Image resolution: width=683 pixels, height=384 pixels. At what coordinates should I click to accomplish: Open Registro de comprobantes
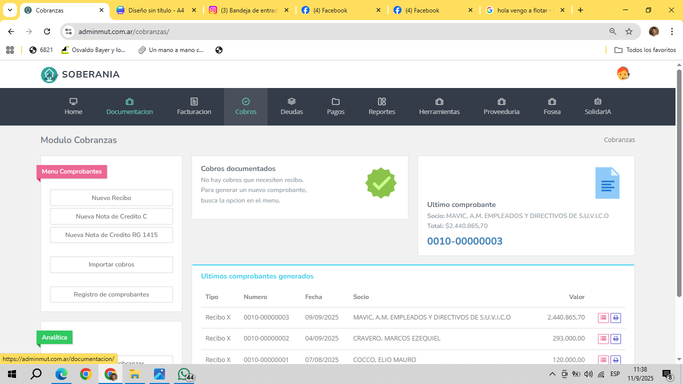[111, 294]
